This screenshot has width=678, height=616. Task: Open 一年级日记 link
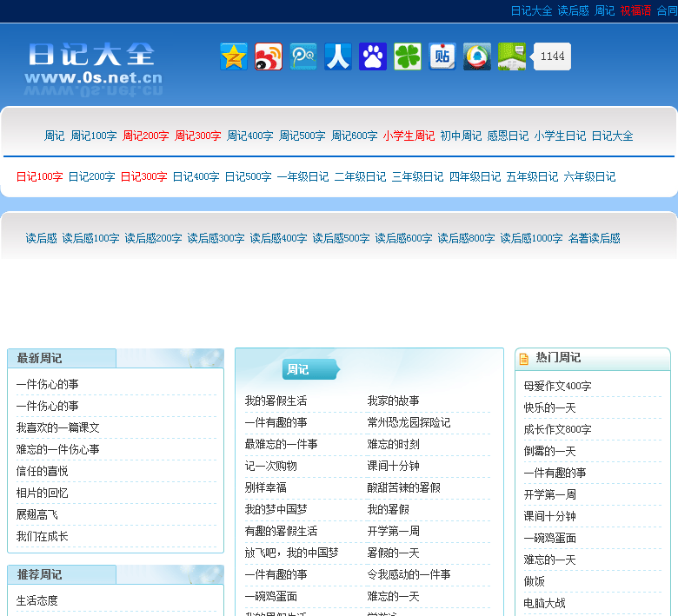(302, 176)
